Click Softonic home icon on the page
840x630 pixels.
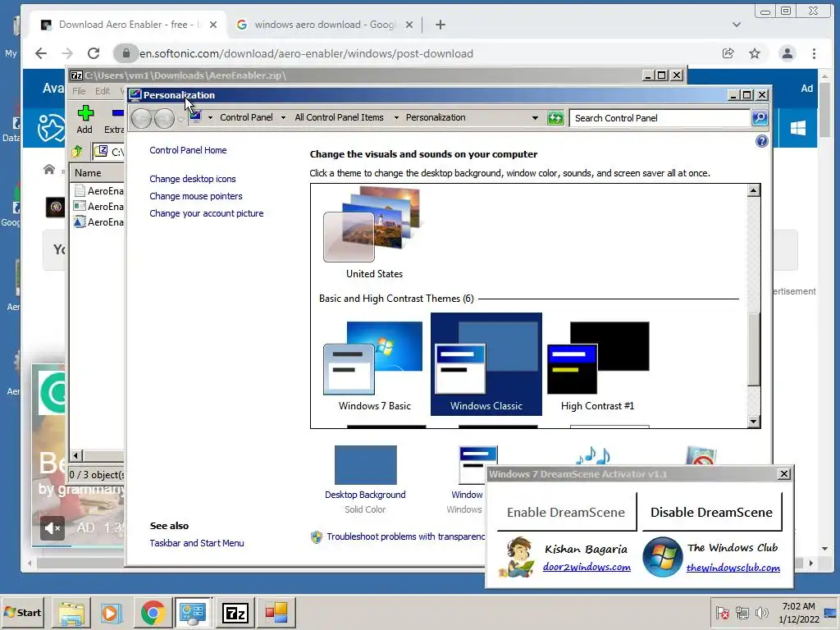(48, 169)
